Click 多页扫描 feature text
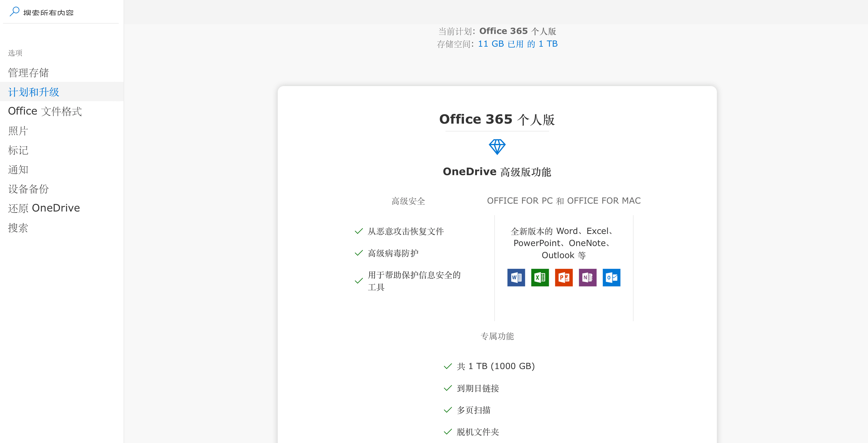The width and height of the screenshot is (868, 443). (473, 410)
